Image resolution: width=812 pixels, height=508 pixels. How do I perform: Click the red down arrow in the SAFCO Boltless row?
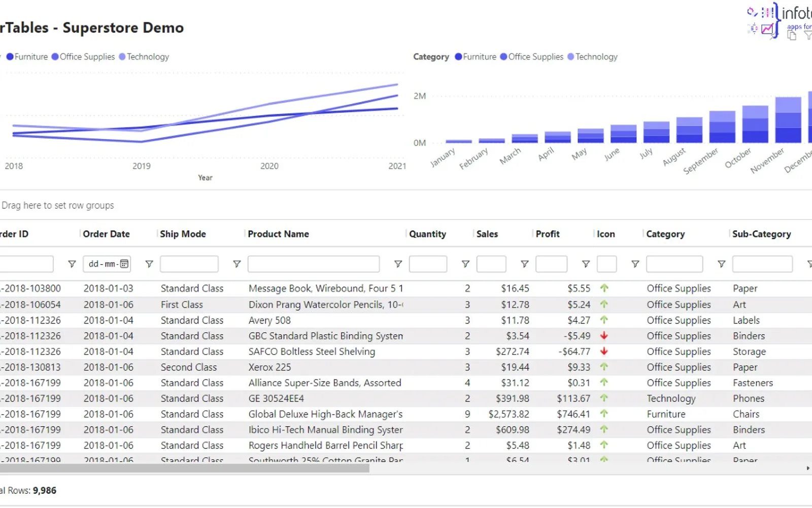click(x=604, y=351)
